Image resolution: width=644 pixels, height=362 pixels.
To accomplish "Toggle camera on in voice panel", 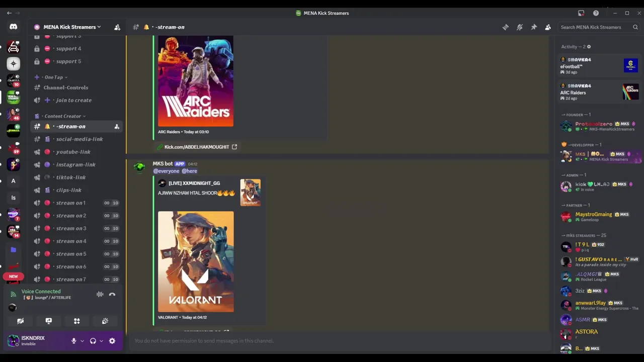I will tap(21, 321).
